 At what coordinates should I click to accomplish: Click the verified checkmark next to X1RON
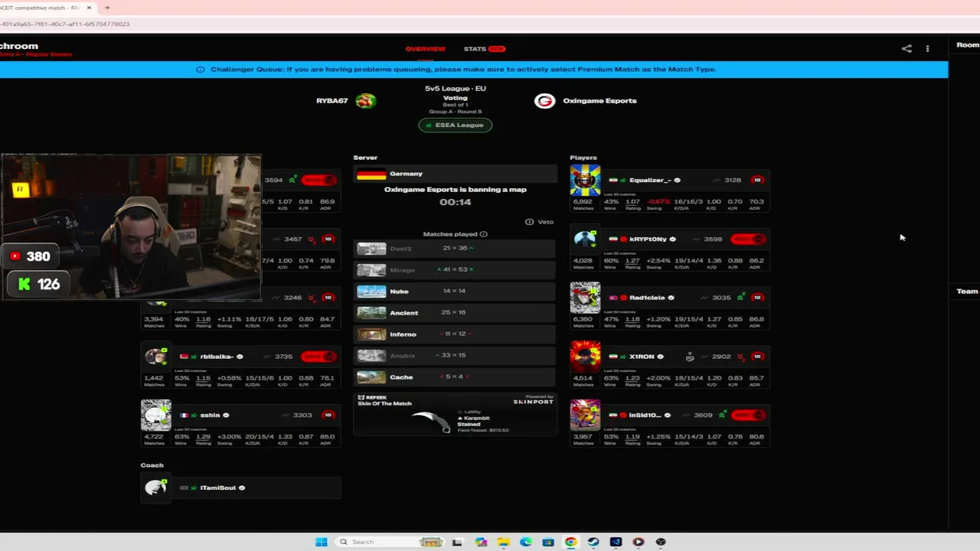(660, 357)
